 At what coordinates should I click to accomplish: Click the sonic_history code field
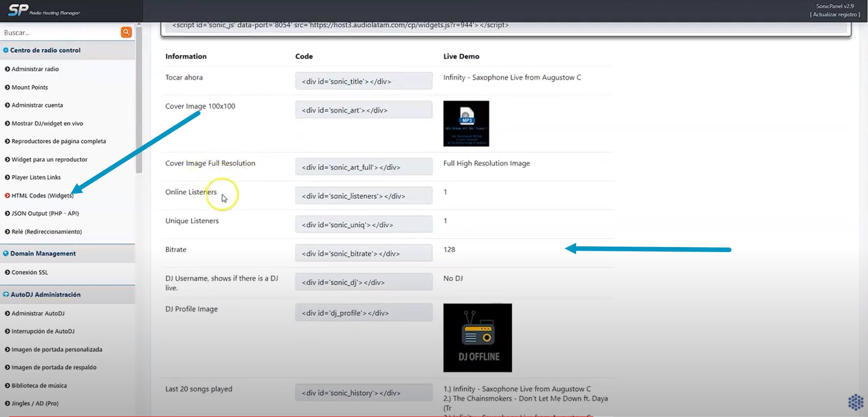point(364,393)
